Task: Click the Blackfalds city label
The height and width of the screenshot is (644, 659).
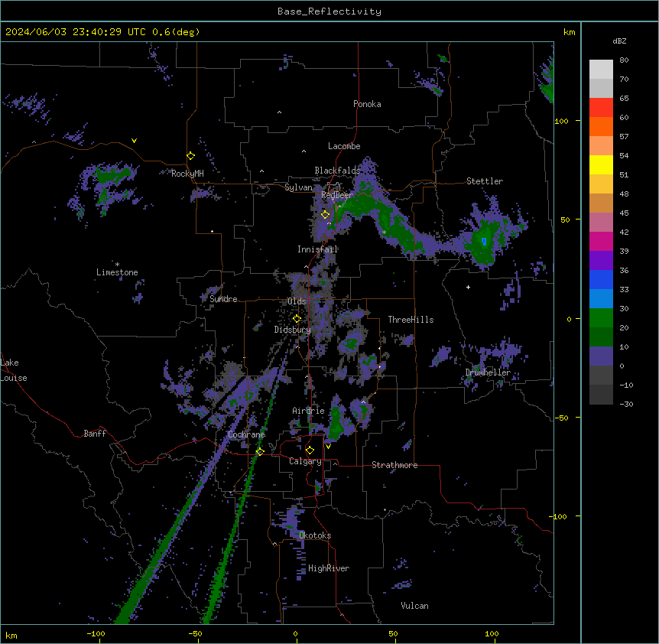Action: [337, 171]
